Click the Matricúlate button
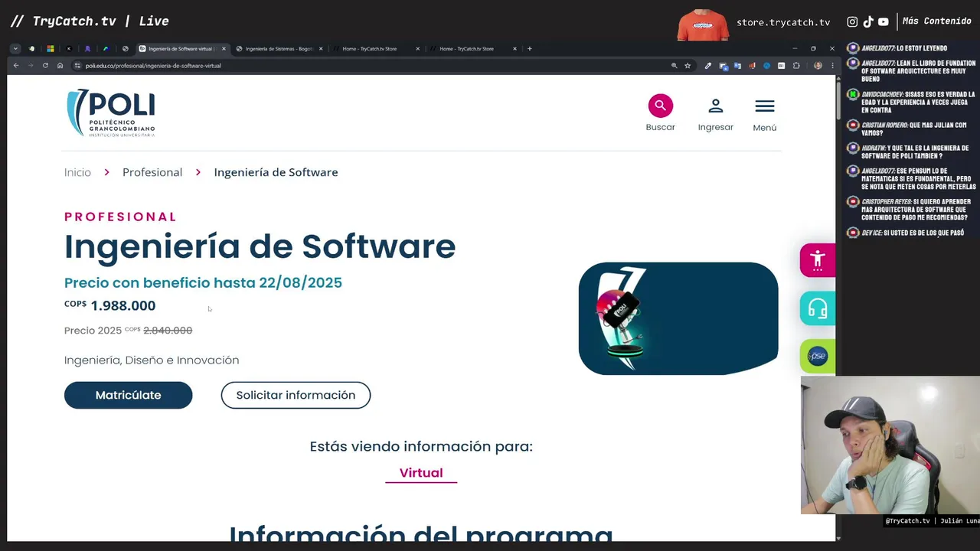 128,395
